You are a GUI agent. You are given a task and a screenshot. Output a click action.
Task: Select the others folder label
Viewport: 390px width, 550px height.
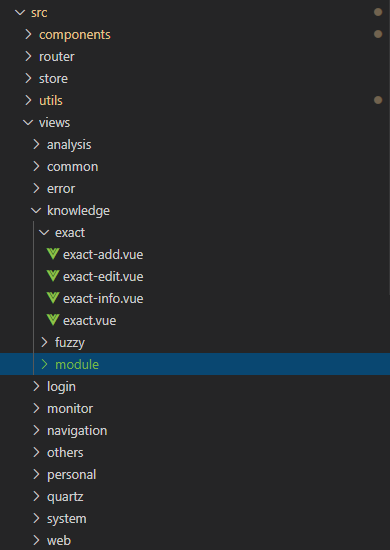[65, 452]
